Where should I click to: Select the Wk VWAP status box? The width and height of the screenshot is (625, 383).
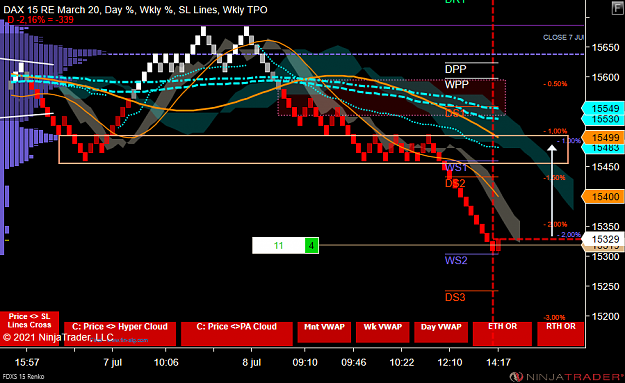coord(383,332)
